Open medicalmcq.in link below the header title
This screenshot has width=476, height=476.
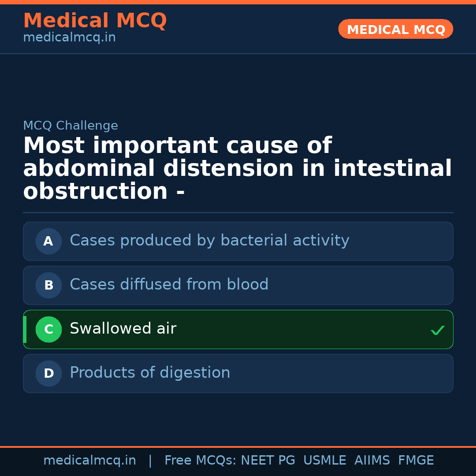coord(69,37)
